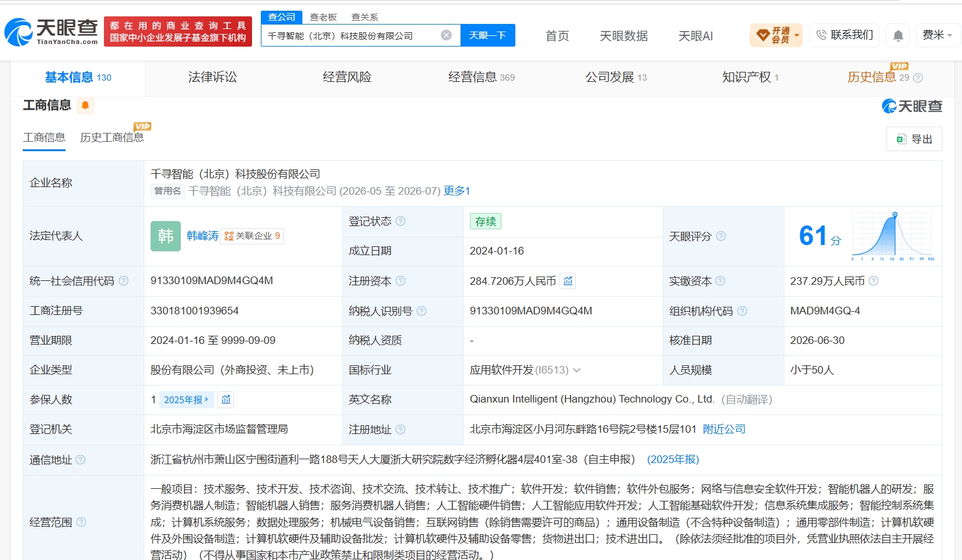
Task: Open the 经营风险 tab
Action: [347, 77]
